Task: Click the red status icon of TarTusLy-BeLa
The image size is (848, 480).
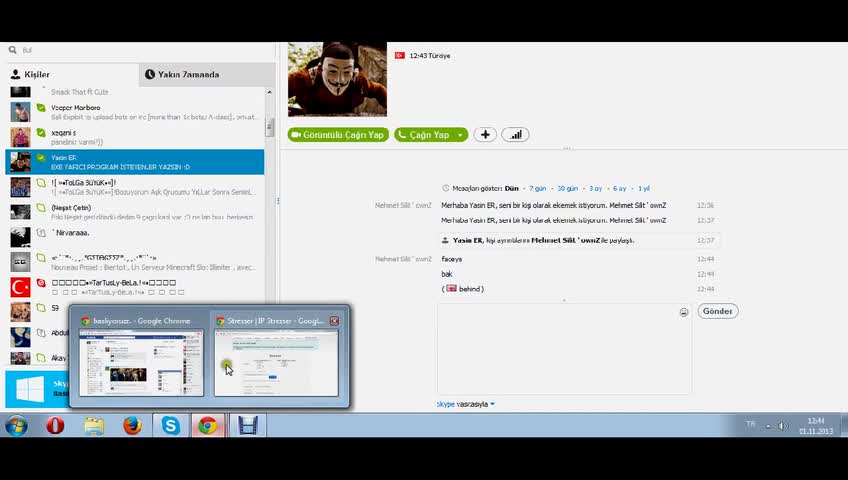Action: pyautogui.click(x=41, y=283)
